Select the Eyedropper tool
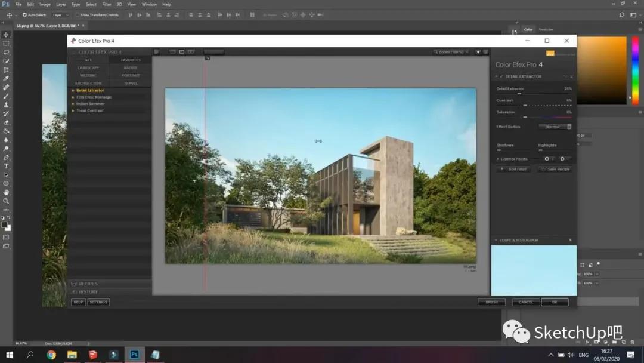 click(6, 79)
